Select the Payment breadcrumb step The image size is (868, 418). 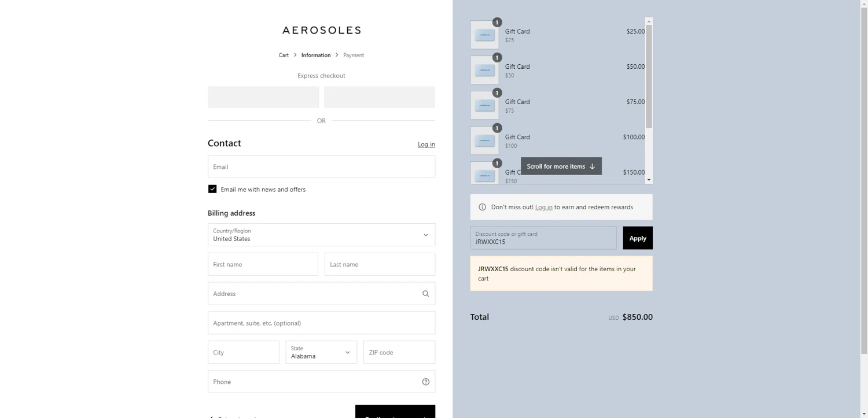[354, 56]
